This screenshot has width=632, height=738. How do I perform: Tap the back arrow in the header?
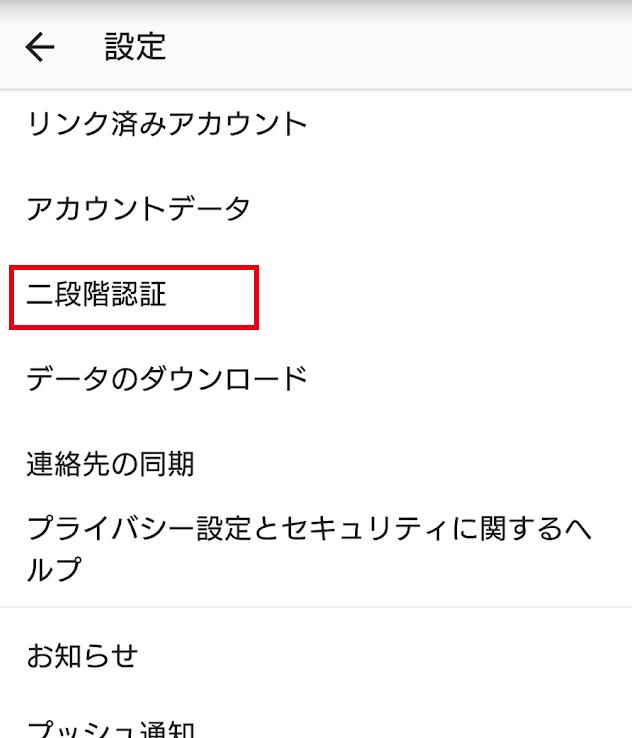coord(40,47)
